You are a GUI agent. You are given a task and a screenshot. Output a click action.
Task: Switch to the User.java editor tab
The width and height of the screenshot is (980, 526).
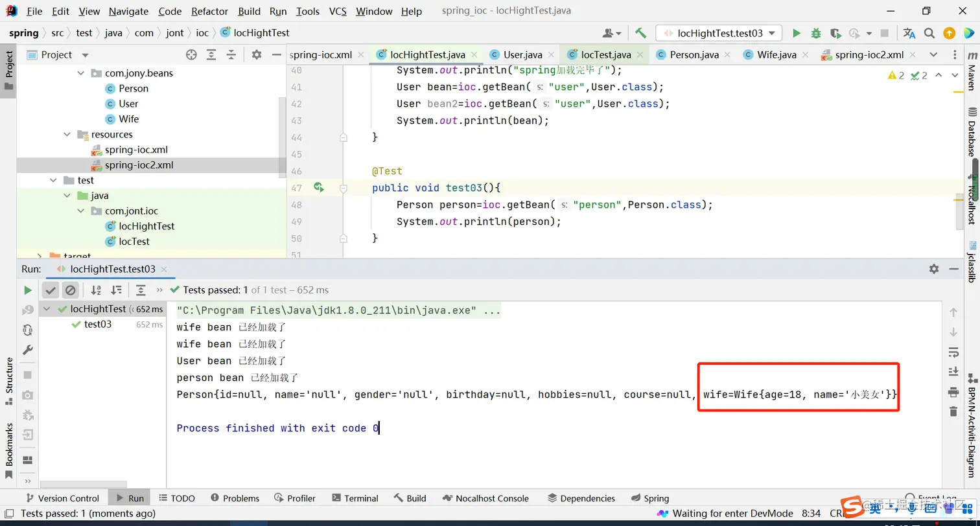[x=522, y=55]
